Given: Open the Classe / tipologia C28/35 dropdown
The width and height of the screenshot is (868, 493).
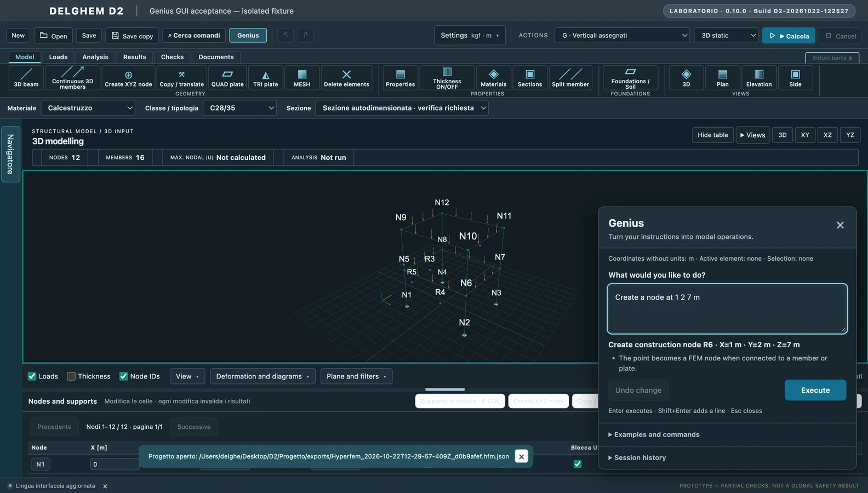Looking at the screenshot, I should (240, 108).
